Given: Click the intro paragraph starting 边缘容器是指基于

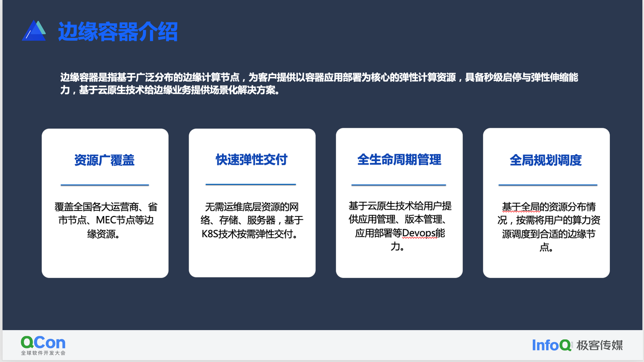Looking at the screenshot, I should coord(319,84).
